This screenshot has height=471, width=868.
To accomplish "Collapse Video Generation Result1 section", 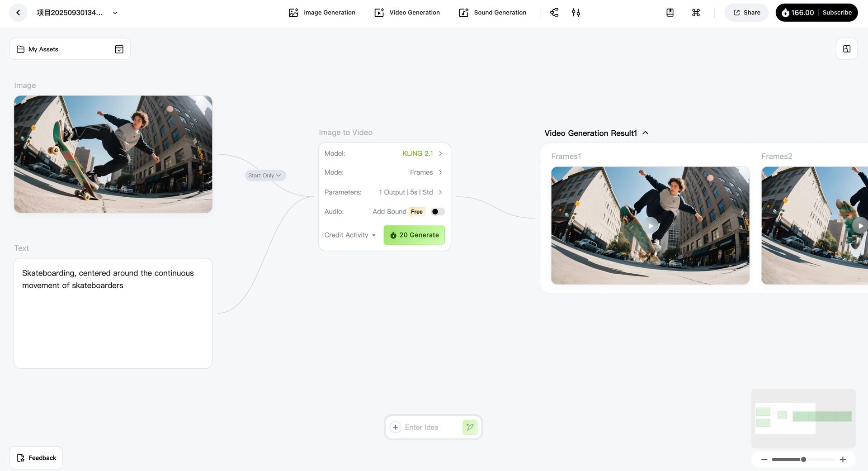I will (x=646, y=133).
